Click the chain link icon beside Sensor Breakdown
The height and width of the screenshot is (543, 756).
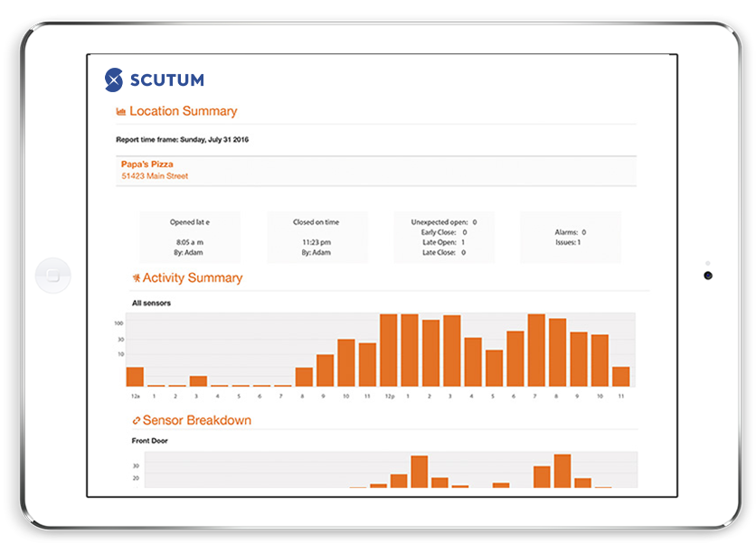pos(136,421)
